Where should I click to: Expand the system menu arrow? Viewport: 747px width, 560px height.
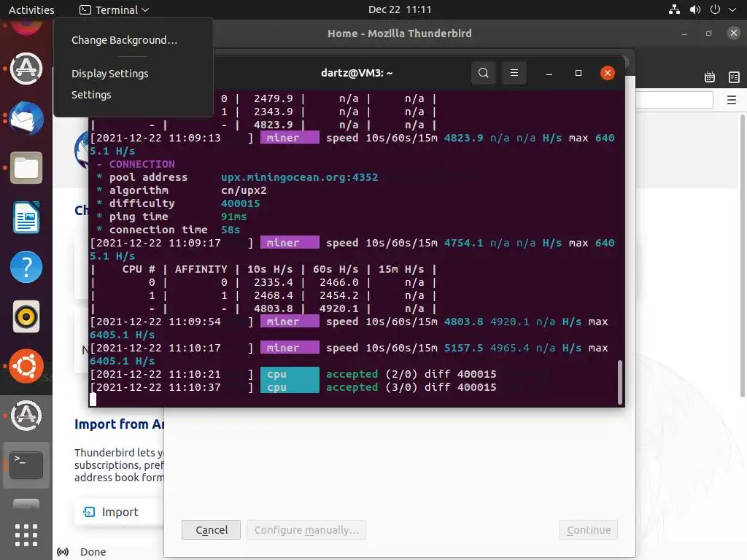(x=732, y=9)
